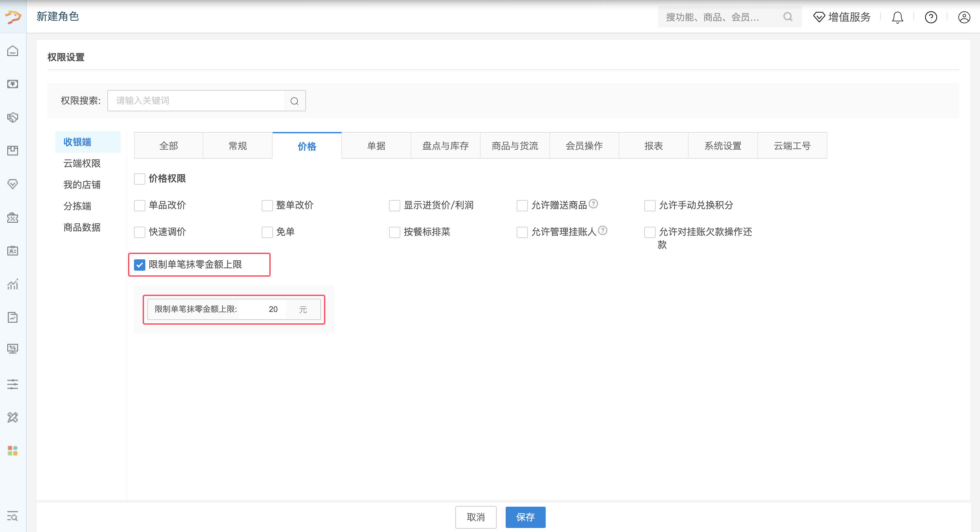Check the 快速调价 option
This screenshot has height=532, width=980.
point(140,232)
